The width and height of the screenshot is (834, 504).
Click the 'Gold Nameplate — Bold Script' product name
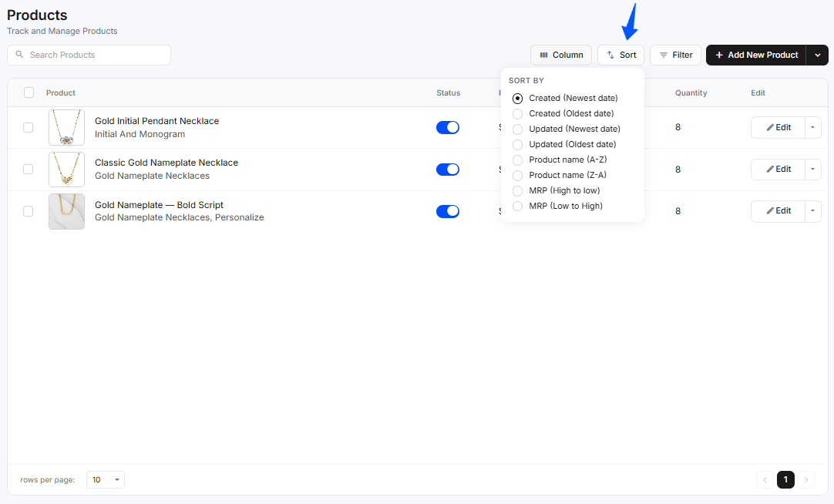(159, 205)
